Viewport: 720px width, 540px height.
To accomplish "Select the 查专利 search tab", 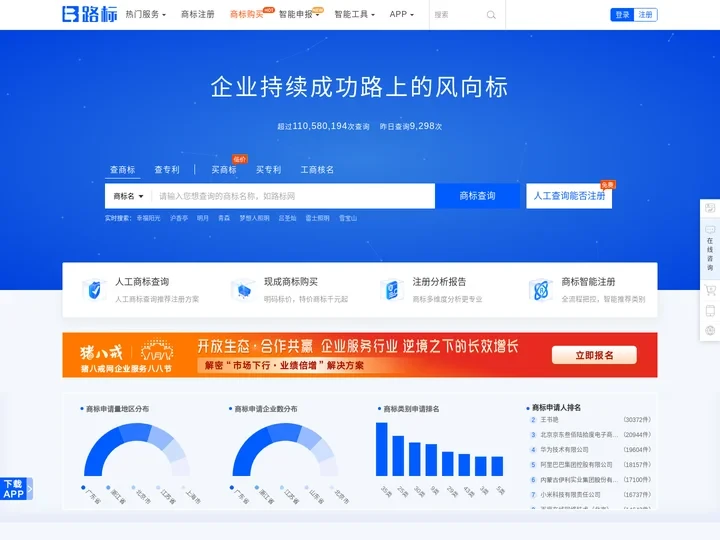I will pyautogui.click(x=167, y=169).
